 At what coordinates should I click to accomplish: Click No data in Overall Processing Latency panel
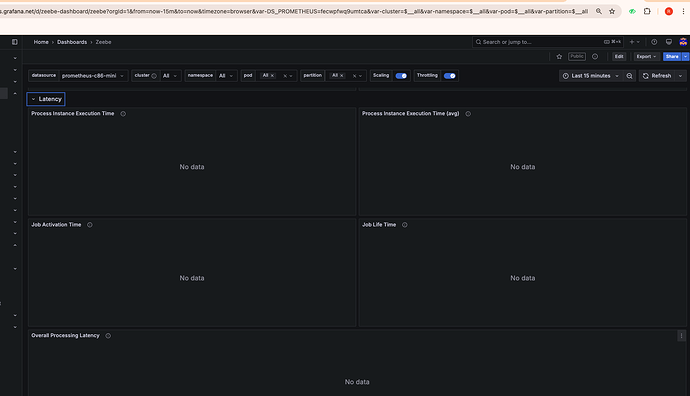[357, 382]
